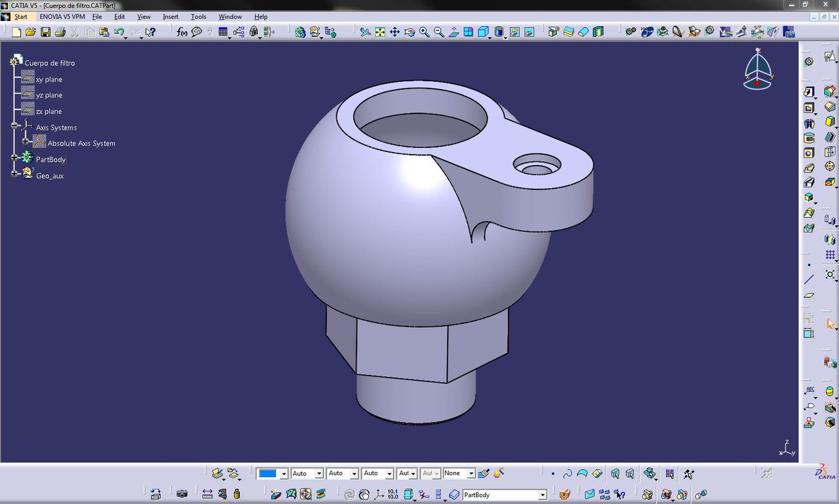Expand the Geo_aux tree node
The height and width of the screenshot is (504, 839).
[x=14, y=174]
